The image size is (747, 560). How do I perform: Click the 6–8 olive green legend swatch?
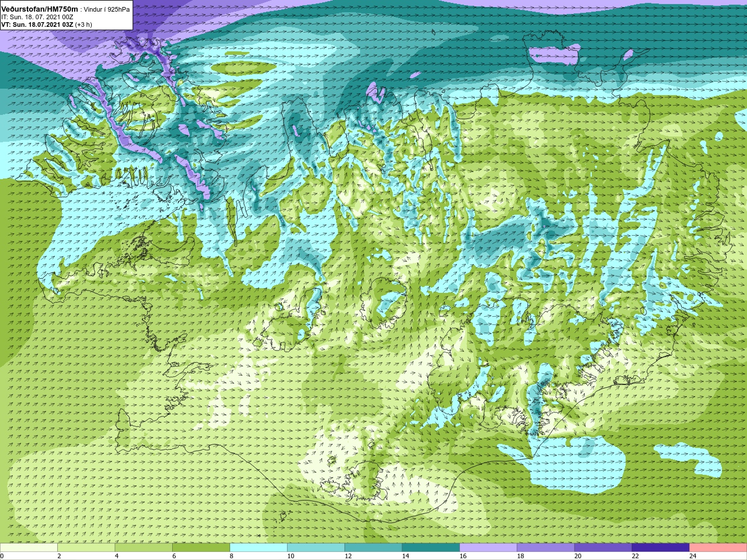(x=201, y=548)
